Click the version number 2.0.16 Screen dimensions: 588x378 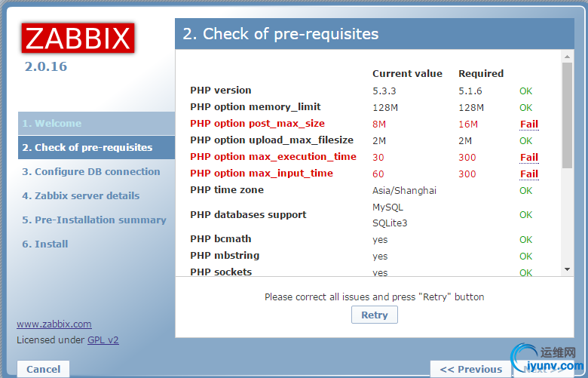46,67
